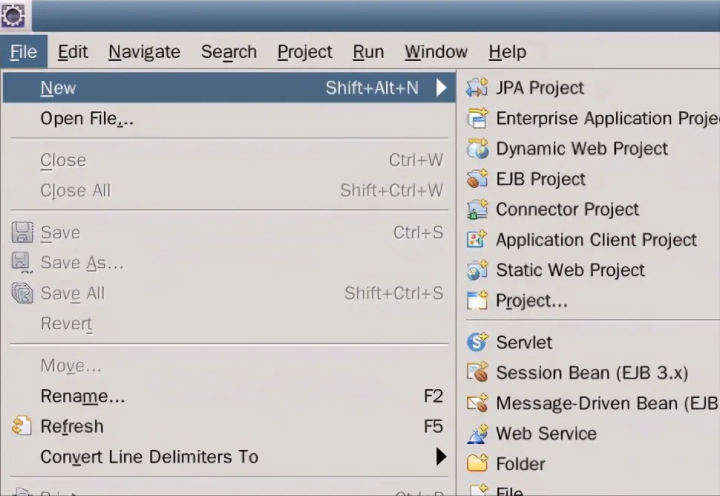The image size is (720, 496).
Task: Open the Edit menu
Action: (73, 52)
